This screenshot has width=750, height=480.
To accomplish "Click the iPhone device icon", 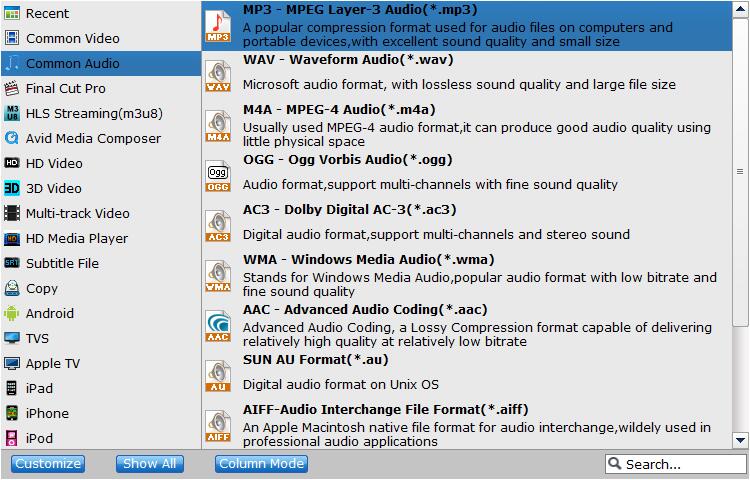I will pyautogui.click(x=11, y=413).
